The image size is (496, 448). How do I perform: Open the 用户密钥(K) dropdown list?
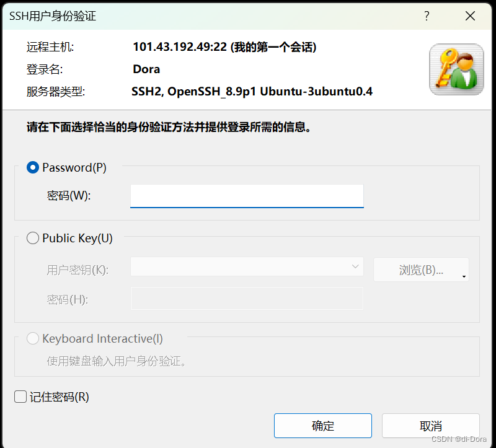pos(247,266)
